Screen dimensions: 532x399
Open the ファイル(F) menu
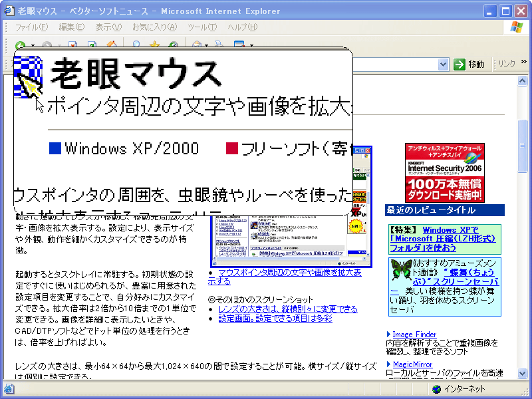(31, 27)
